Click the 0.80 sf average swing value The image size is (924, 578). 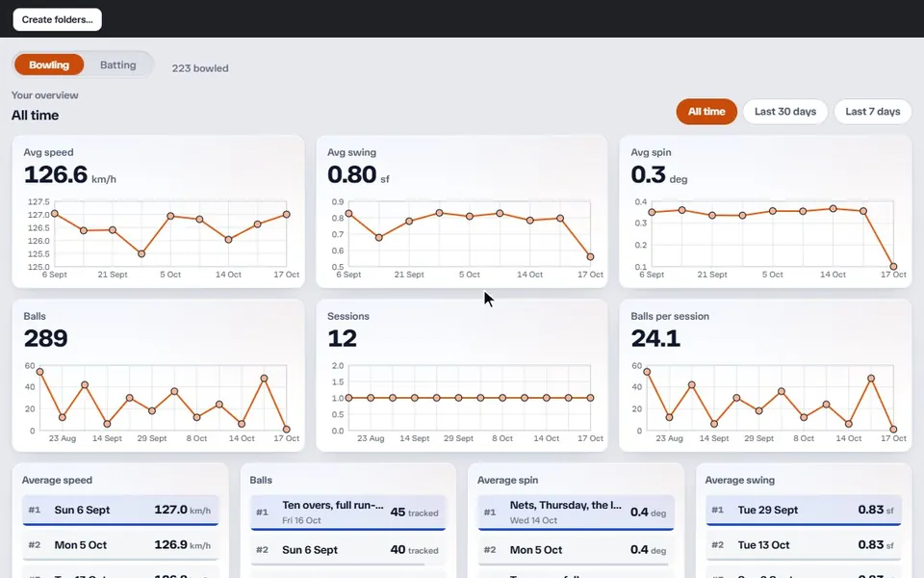click(x=358, y=175)
